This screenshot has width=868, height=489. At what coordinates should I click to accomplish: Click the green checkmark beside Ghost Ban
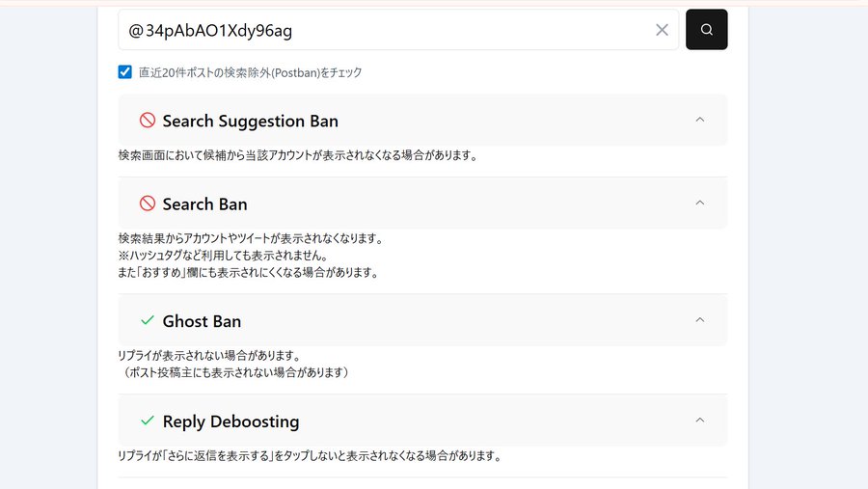[x=148, y=320]
